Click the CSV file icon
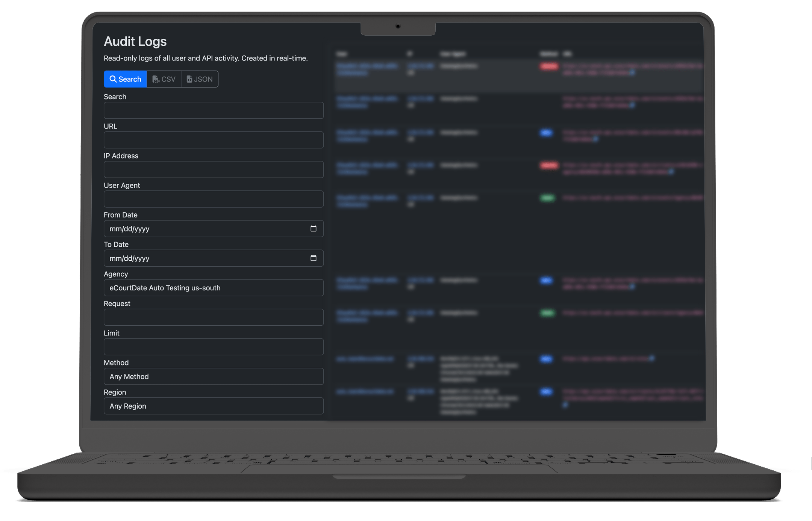This screenshot has width=812, height=521. tap(155, 79)
